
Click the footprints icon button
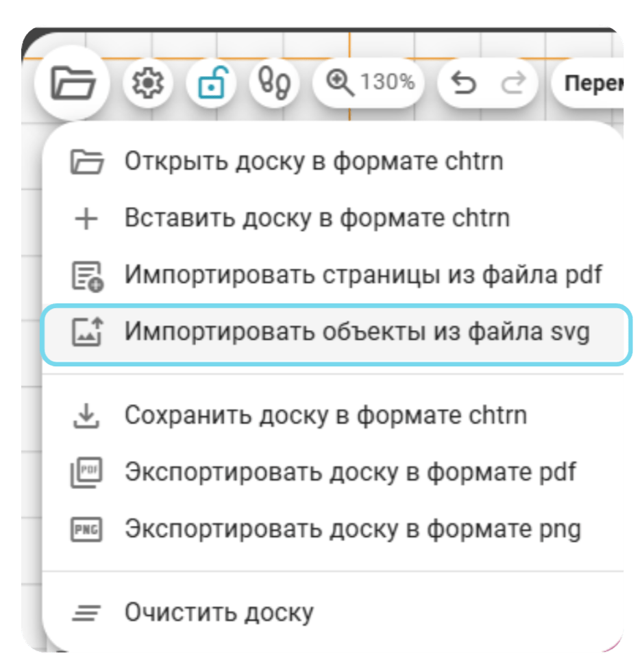[275, 84]
